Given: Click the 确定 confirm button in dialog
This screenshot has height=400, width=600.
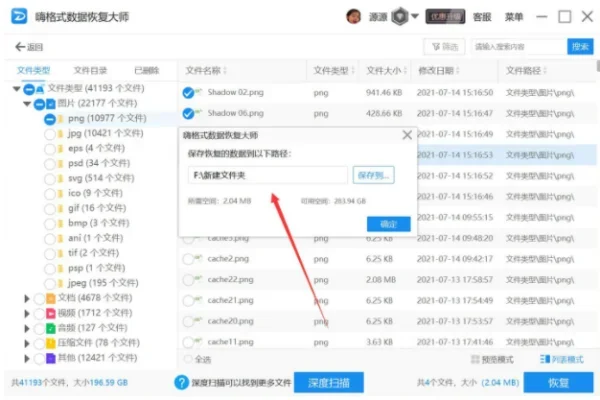Looking at the screenshot, I should click(x=389, y=224).
